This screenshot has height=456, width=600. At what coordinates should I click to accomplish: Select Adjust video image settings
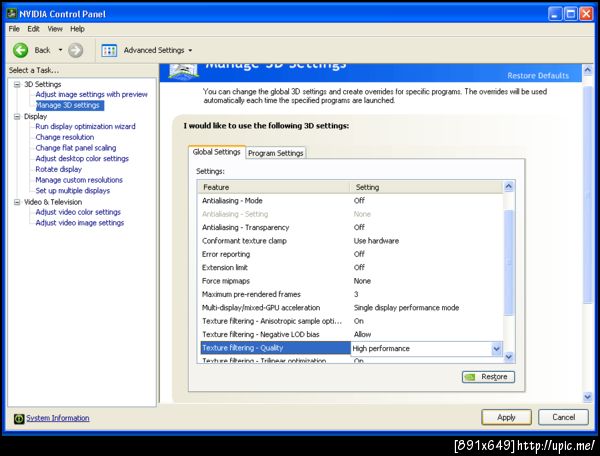80,223
